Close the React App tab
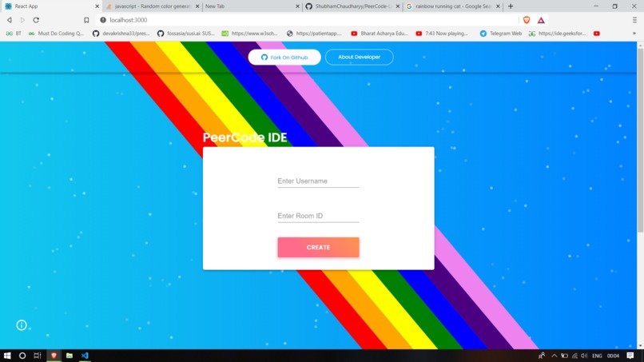 point(97,6)
